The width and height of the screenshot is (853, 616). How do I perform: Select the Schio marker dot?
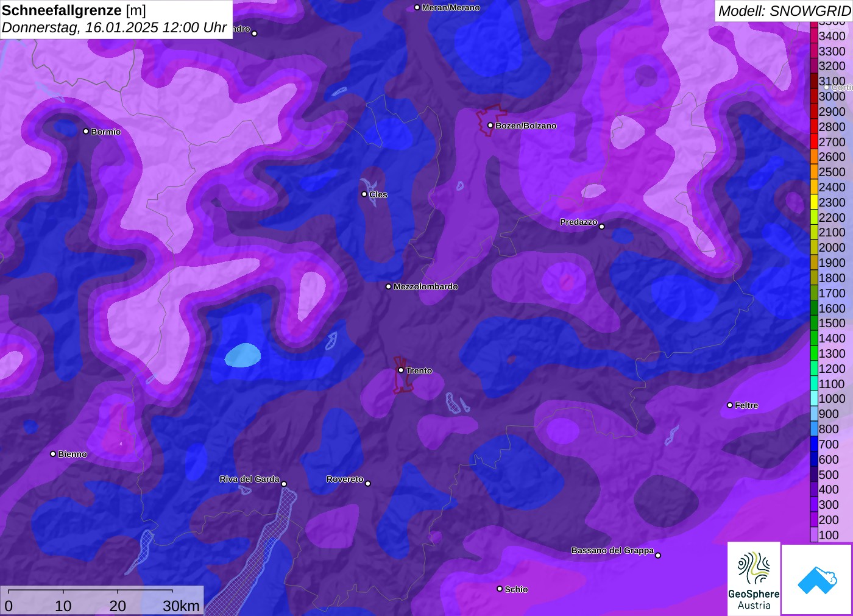pos(500,589)
